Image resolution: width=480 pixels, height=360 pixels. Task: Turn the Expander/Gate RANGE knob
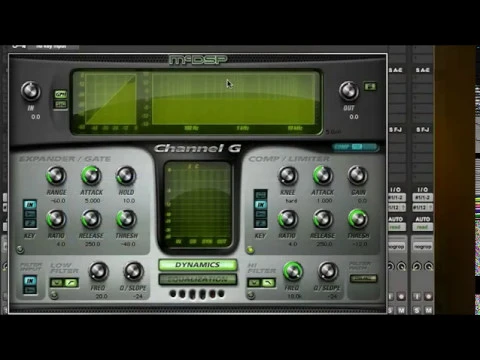tap(56, 176)
